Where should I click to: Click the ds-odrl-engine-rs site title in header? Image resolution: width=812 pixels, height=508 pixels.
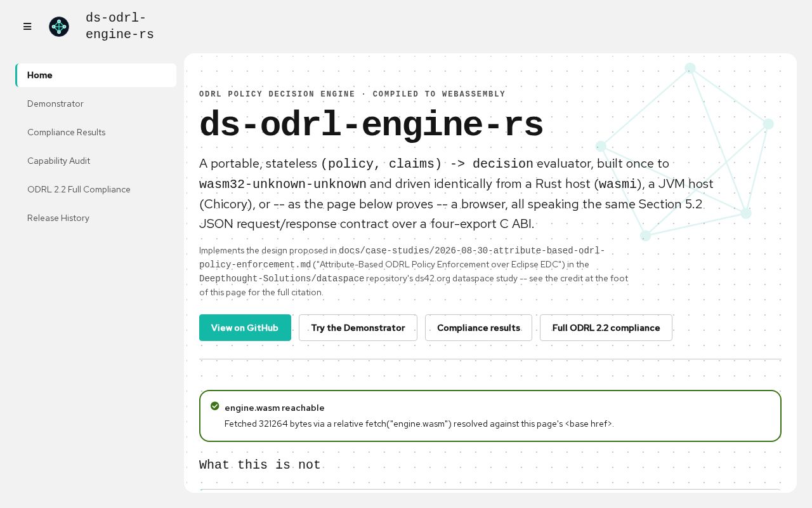click(x=120, y=26)
